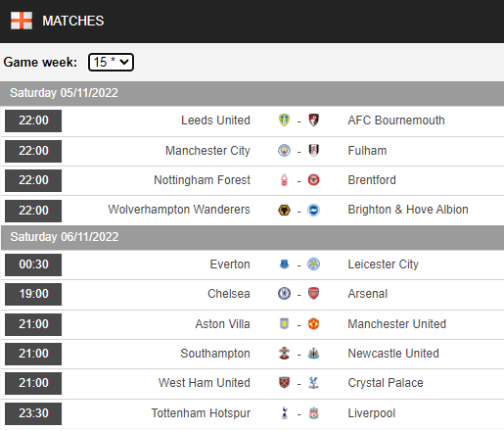Click the Brentford bee crest

(313, 180)
